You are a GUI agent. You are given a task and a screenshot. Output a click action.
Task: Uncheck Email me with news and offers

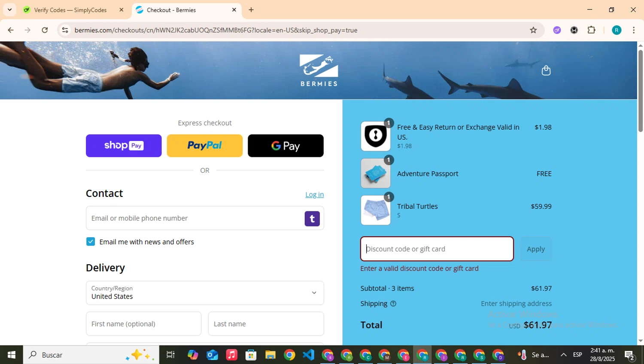91,242
